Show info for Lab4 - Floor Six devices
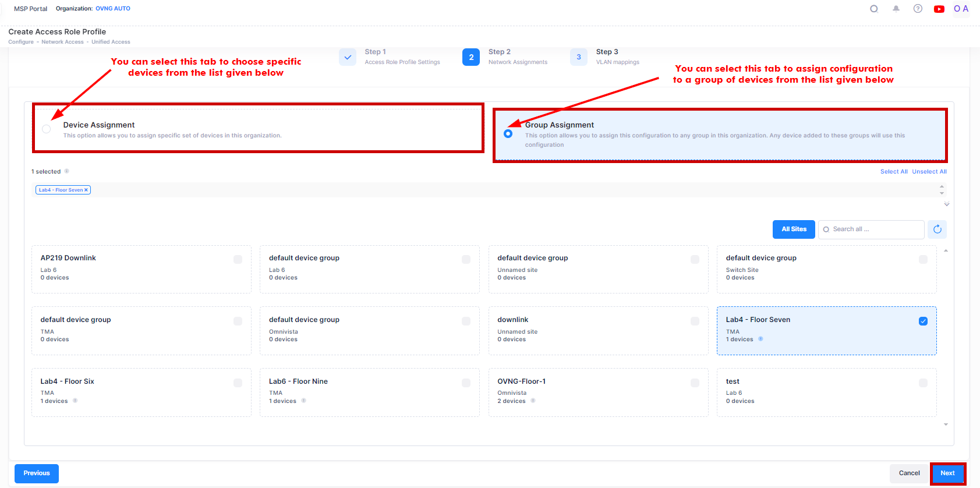The width and height of the screenshot is (980, 488). (75, 401)
